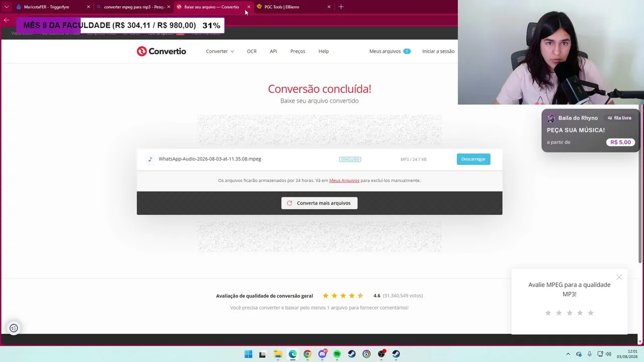Open the first Steam taskbar icon
Viewport: 644px width, 362px height.
(x=352, y=354)
